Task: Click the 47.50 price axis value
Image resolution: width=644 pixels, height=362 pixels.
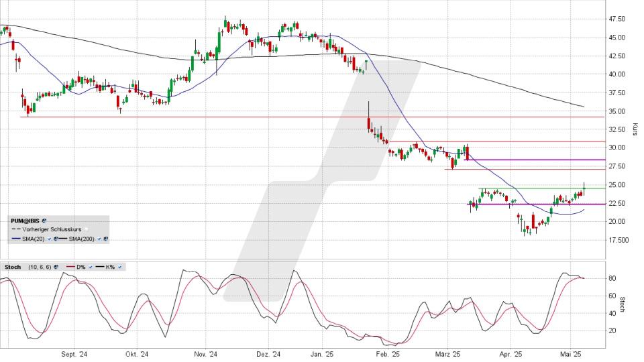Action: click(617, 19)
